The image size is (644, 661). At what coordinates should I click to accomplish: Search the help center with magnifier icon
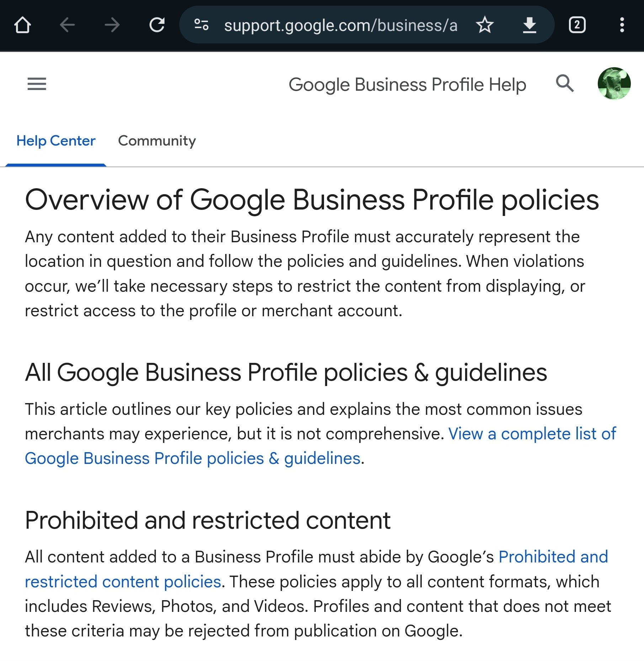coord(565,84)
